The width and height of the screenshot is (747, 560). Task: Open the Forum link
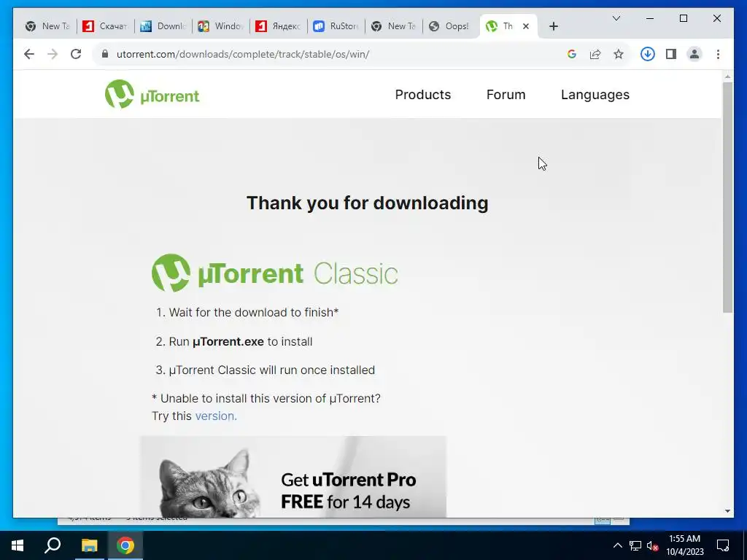(x=506, y=95)
